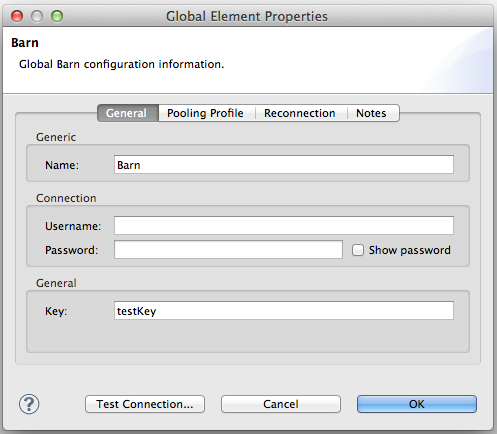Click the gray minimize window button
Screen dimensions: 497x434
click(x=37, y=16)
